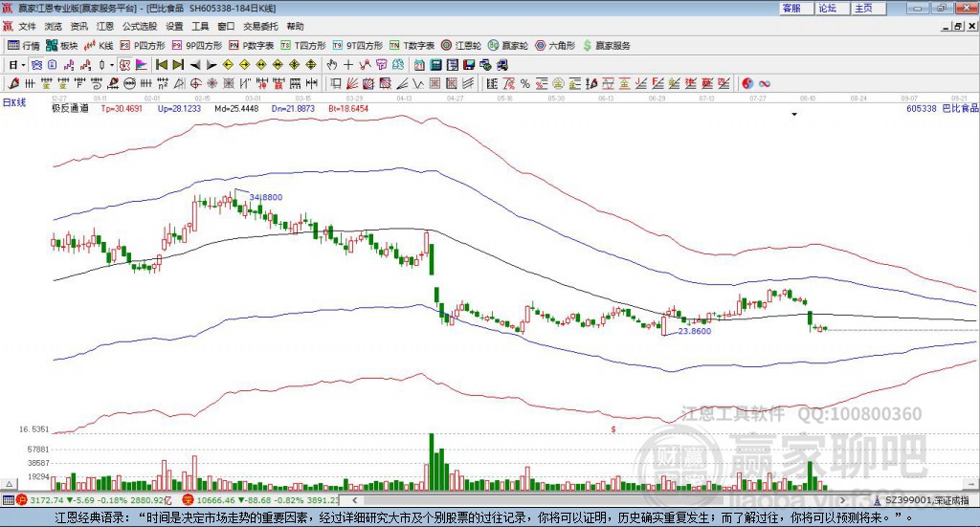Viewport: 980px width, 527px height.
Task: Click the 论坛 forum button
Action: [832, 8]
